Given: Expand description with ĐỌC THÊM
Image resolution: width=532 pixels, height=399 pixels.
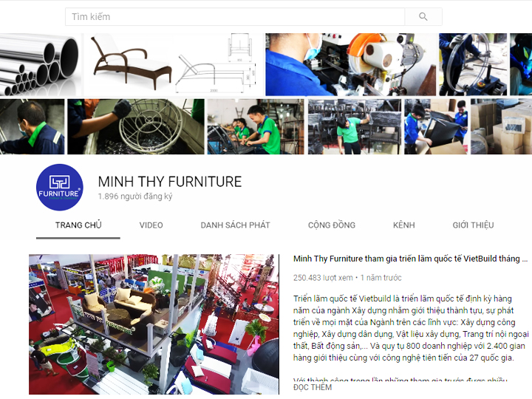Looking at the screenshot, I should [313, 387].
